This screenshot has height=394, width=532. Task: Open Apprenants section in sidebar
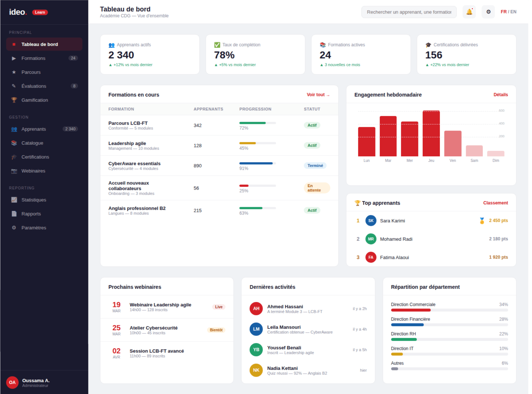34,129
